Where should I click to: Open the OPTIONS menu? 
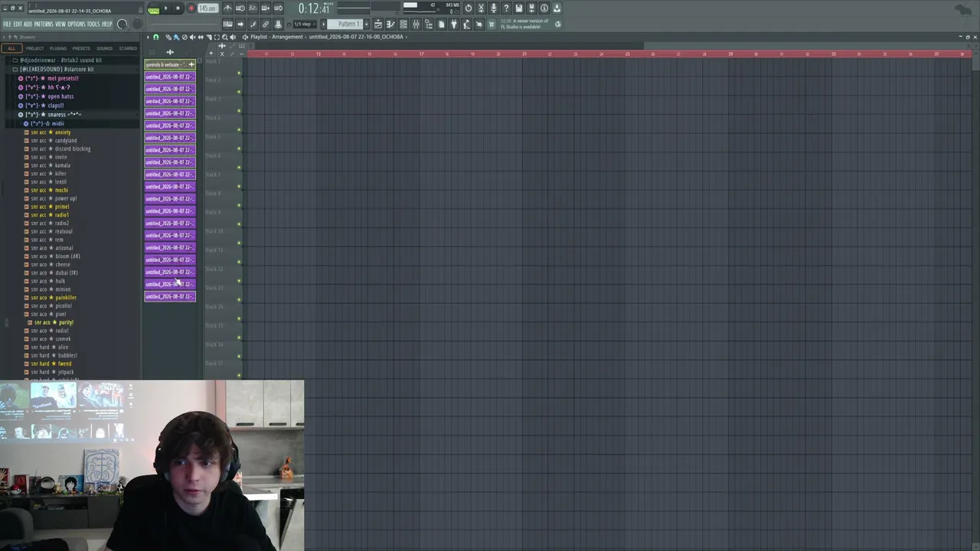click(77, 24)
